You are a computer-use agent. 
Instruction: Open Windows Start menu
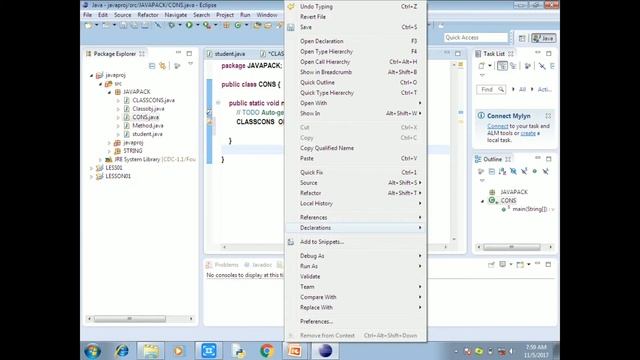pos(93,351)
